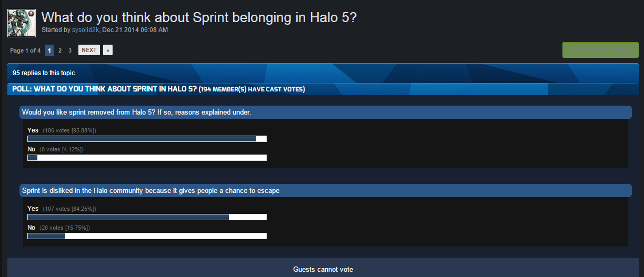The width and height of the screenshot is (644, 277).
Task: Click the 'Please log in to reply' button
Action: tap(600, 50)
